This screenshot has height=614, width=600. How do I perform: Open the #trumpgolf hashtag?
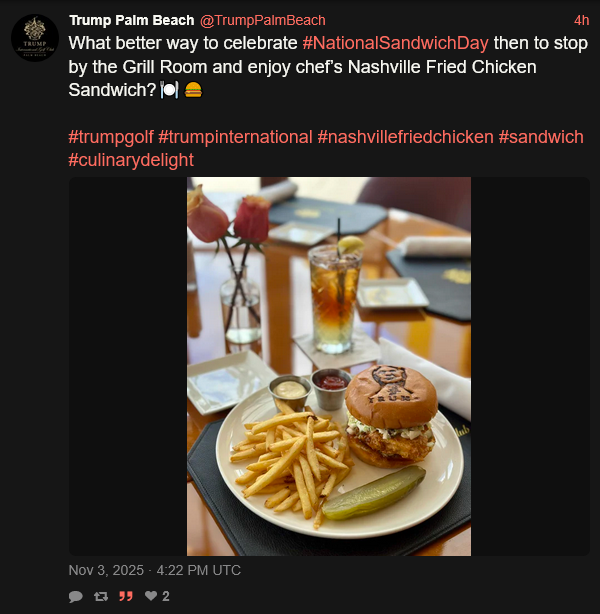point(110,137)
